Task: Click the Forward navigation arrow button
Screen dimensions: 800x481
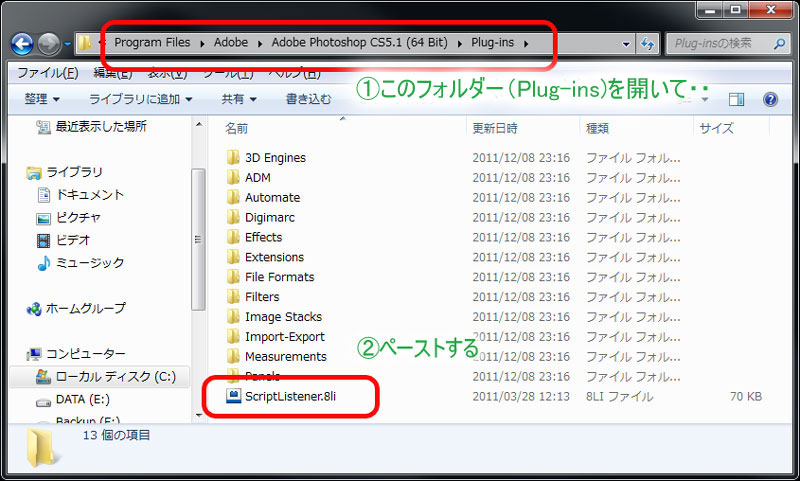Action: pyautogui.click(x=49, y=44)
